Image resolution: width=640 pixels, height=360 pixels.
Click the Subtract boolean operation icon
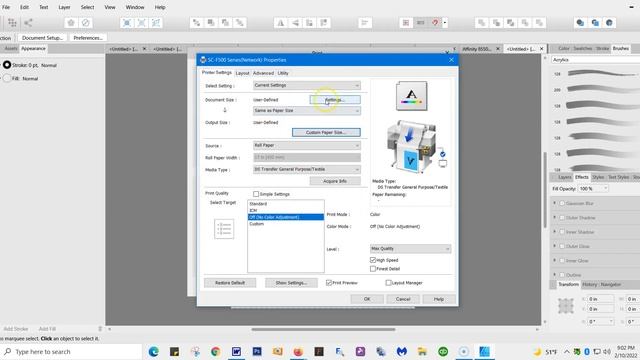[496, 23]
